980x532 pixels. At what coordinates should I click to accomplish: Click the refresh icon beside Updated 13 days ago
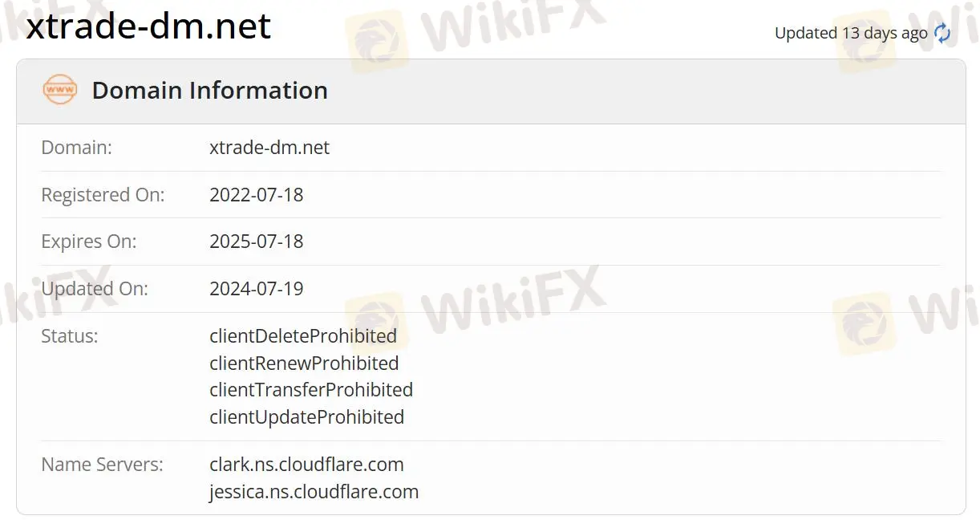click(x=942, y=34)
